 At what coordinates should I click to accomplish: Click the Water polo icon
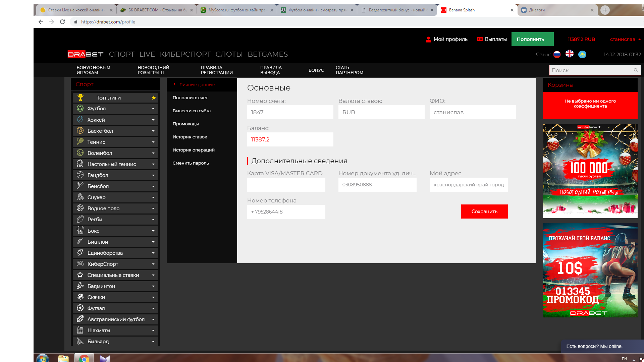[x=80, y=208]
